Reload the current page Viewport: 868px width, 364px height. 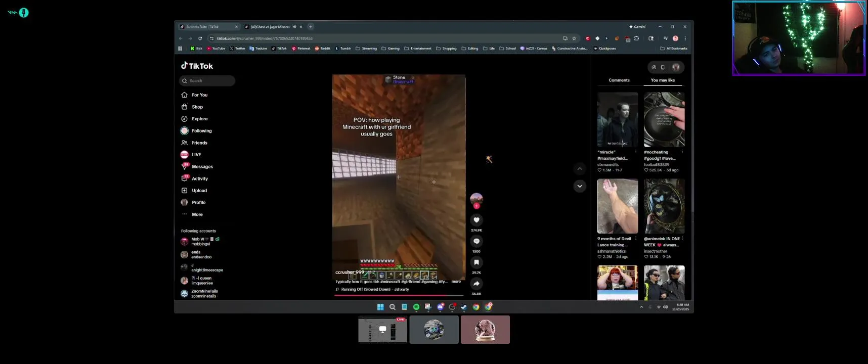pyautogui.click(x=200, y=38)
